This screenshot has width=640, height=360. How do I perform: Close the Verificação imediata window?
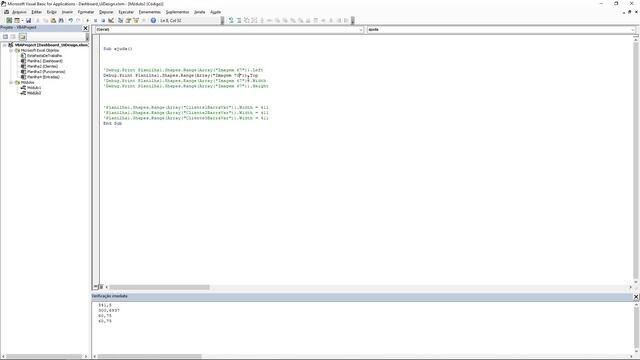[636, 297]
